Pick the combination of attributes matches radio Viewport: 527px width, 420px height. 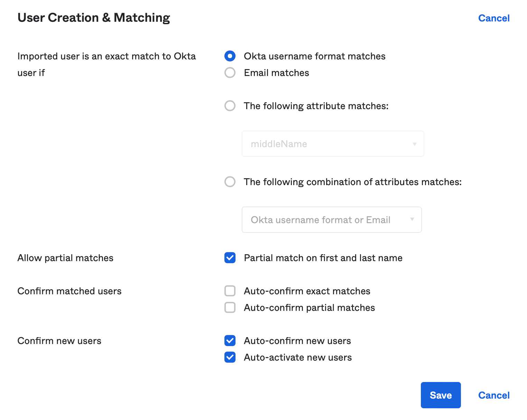230,182
